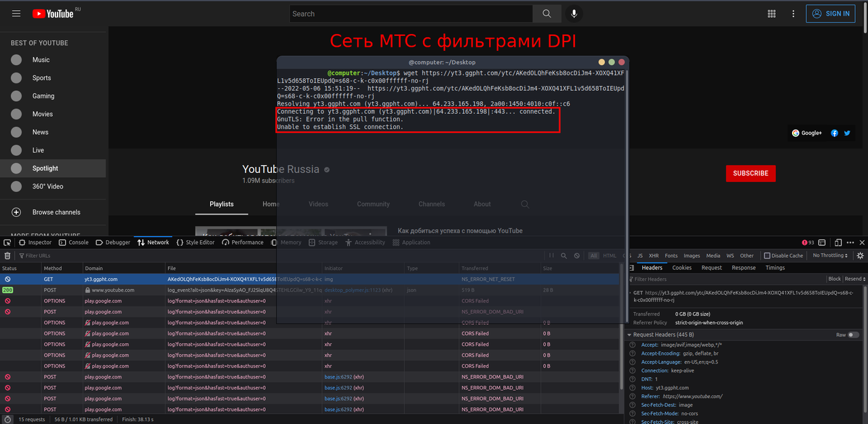This screenshot has height=424, width=868.
Task: Toggle responsive design mode icon
Action: point(838,242)
